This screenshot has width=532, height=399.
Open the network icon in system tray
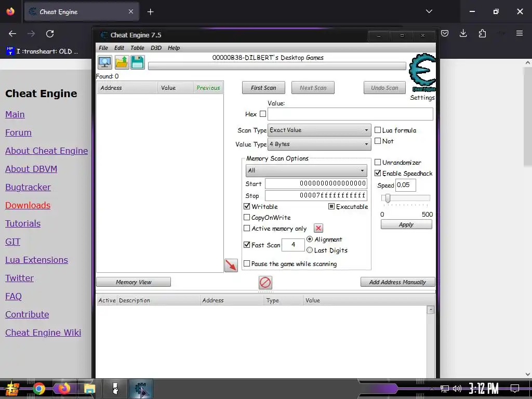pos(445,389)
